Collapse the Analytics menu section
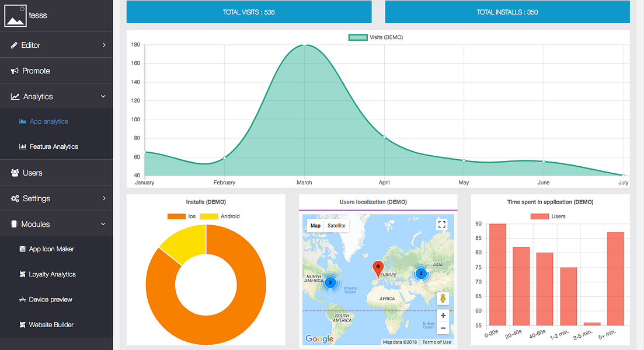Image resolution: width=644 pixels, height=350 pixels. [x=103, y=96]
